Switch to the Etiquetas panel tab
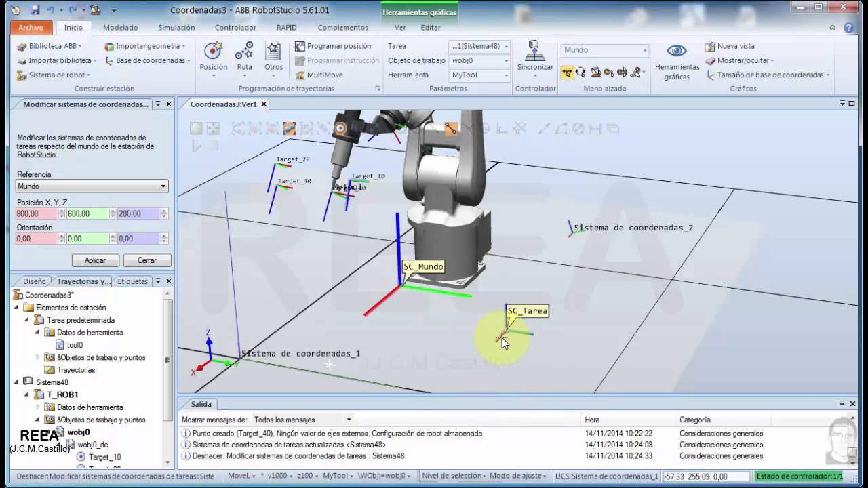 pos(132,281)
